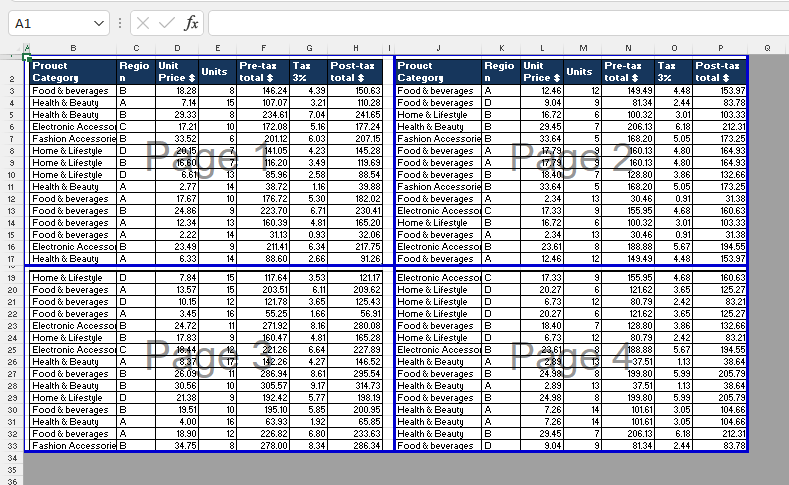Click the Prouct Category header in column J
This screenshot has width=789, height=485.
tap(438, 72)
